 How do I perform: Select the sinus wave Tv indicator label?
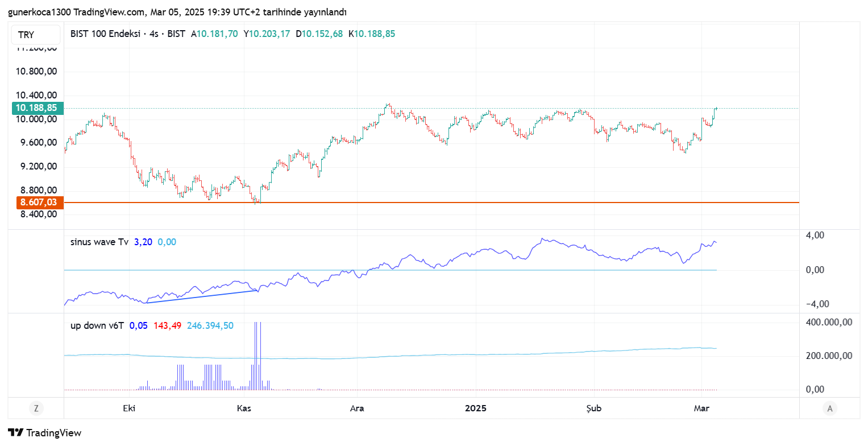tap(99, 242)
